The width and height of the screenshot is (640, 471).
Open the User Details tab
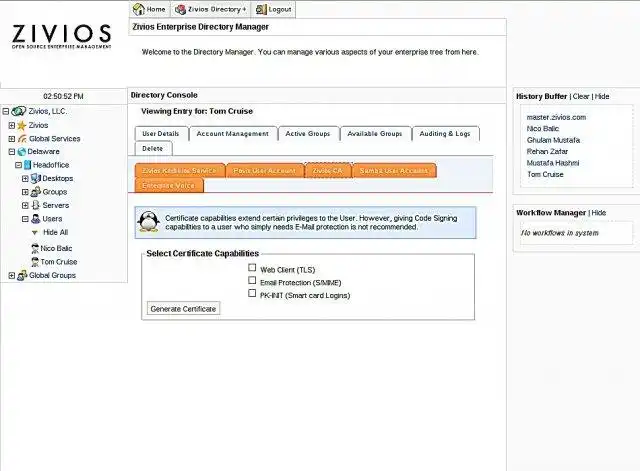(161, 133)
